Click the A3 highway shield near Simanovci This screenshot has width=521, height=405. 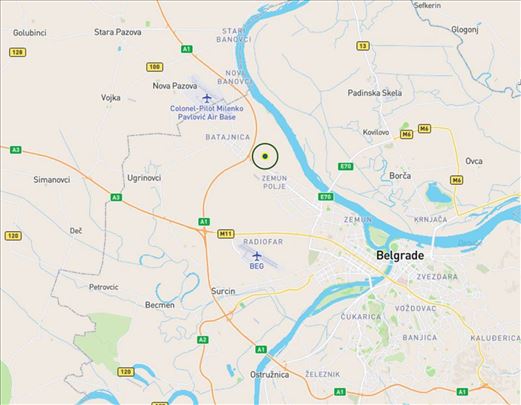coord(16,150)
